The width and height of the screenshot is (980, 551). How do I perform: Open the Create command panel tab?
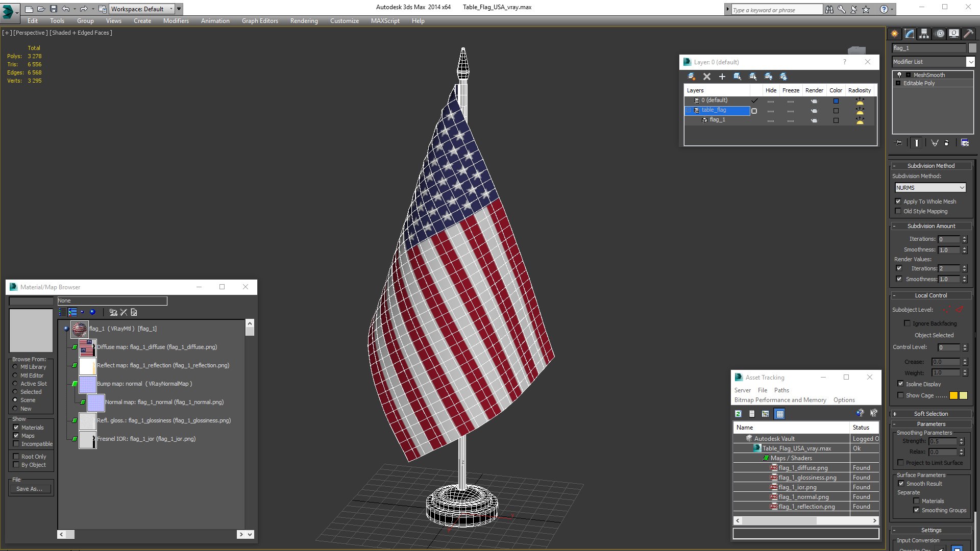[x=895, y=34]
